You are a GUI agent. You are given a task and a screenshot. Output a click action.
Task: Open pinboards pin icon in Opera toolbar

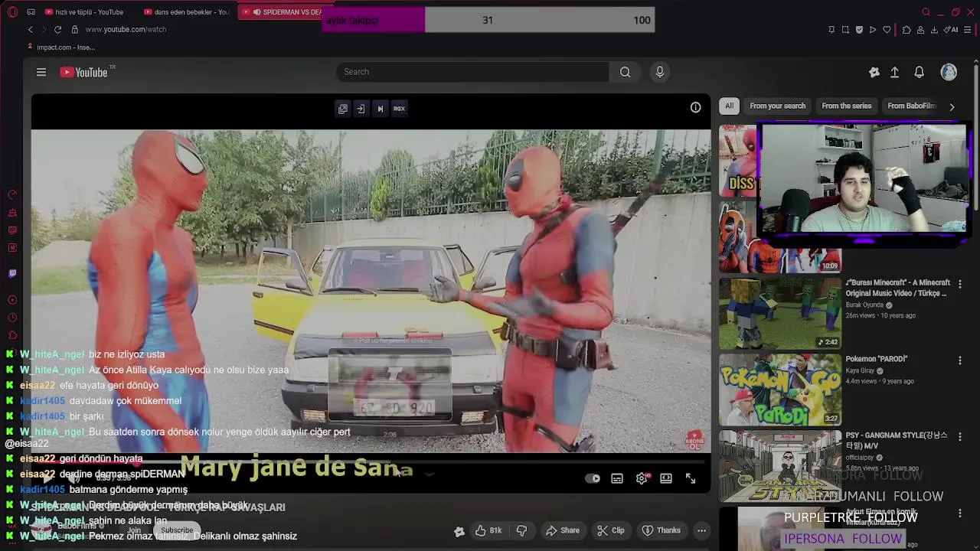[x=831, y=30]
